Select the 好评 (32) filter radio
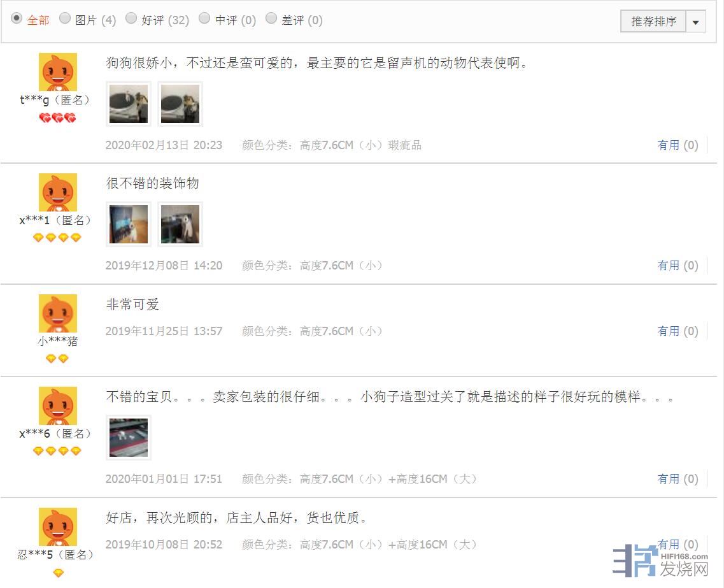This screenshot has height=588, width=724. pos(131,18)
